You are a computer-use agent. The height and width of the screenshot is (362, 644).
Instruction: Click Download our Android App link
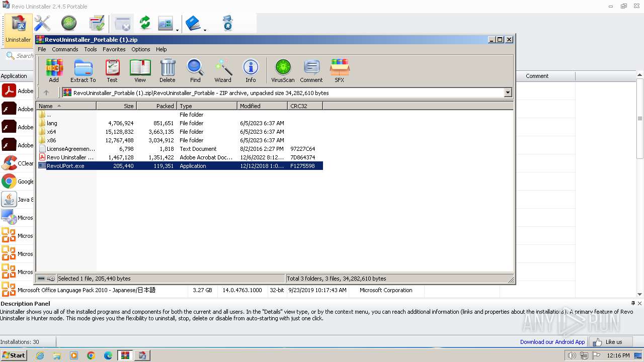[x=552, y=342]
